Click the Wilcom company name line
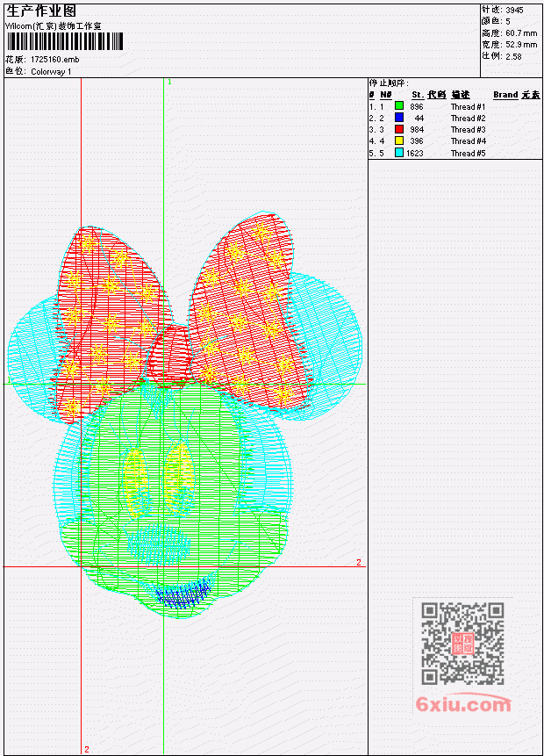Screen dimensions: 544x756 click(x=53, y=26)
